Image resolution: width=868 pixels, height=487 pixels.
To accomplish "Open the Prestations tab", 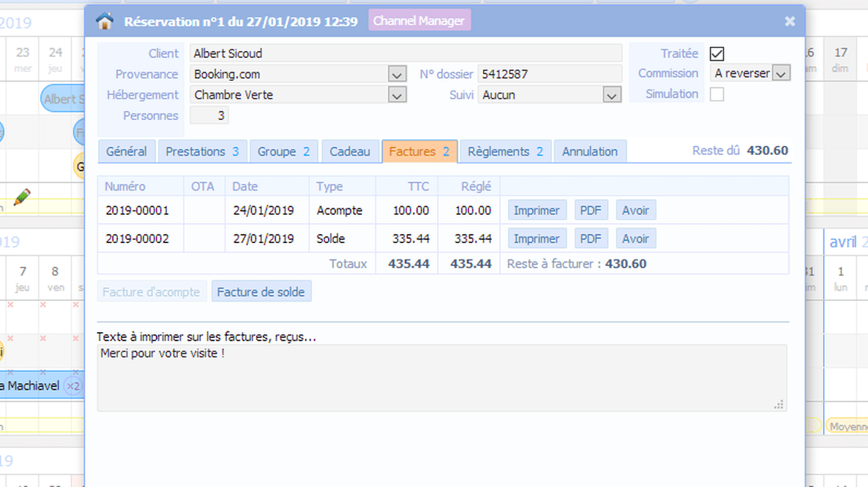I will click(202, 151).
